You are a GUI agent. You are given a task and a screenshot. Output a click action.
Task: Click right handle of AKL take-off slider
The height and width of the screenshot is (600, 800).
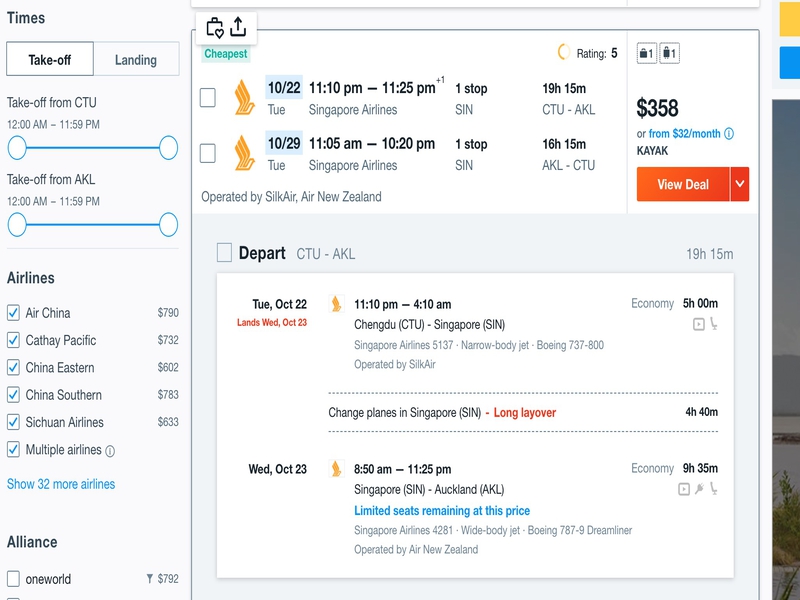click(168, 225)
